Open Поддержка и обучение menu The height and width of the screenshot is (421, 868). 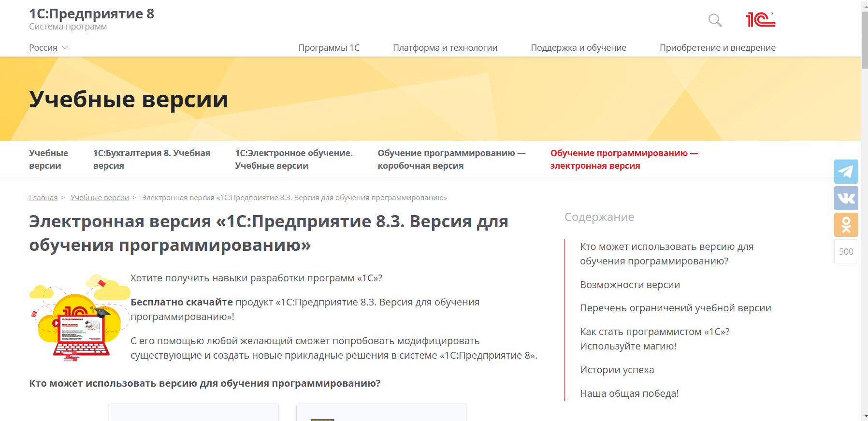coord(579,48)
